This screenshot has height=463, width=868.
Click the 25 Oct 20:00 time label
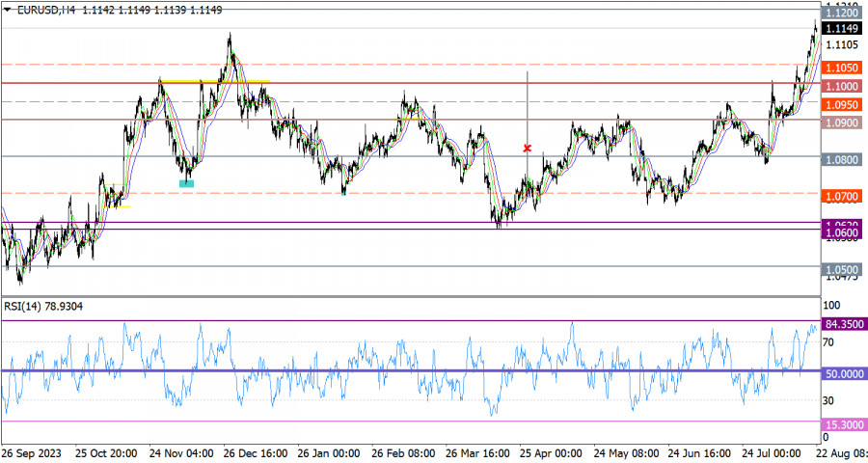(x=106, y=453)
